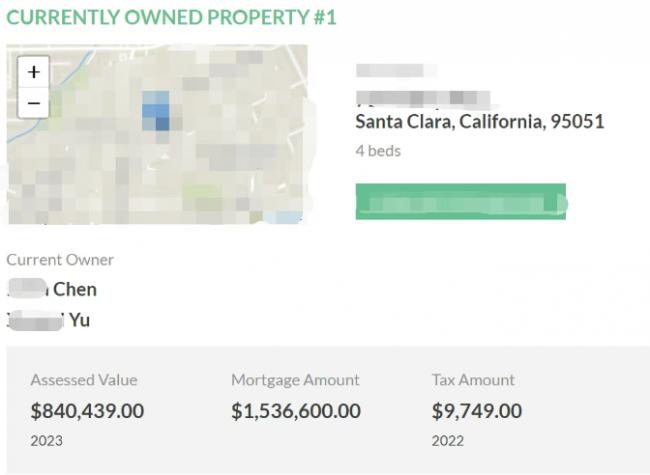Screen dimensions: 650x475
Task: Select the blue property marker on map
Action: [156, 111]
